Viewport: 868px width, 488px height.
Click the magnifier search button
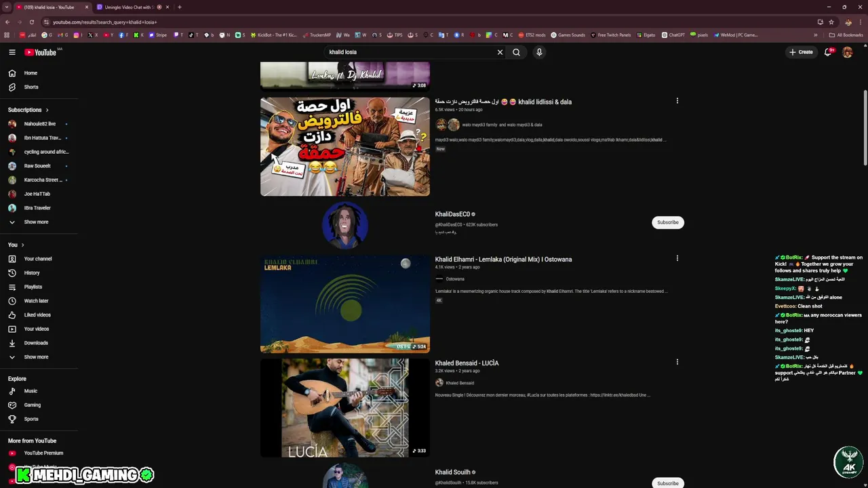pyautogui.click(x=516, y=52)
